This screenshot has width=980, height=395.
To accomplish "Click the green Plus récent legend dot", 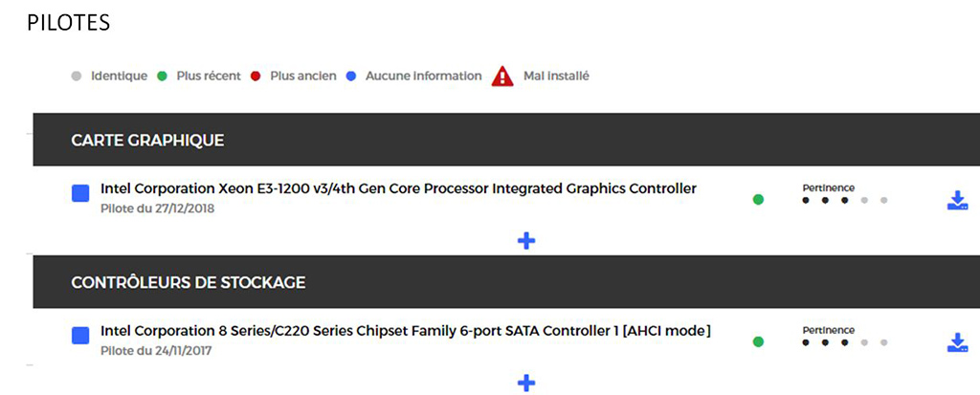I will (x=163, y=77).
